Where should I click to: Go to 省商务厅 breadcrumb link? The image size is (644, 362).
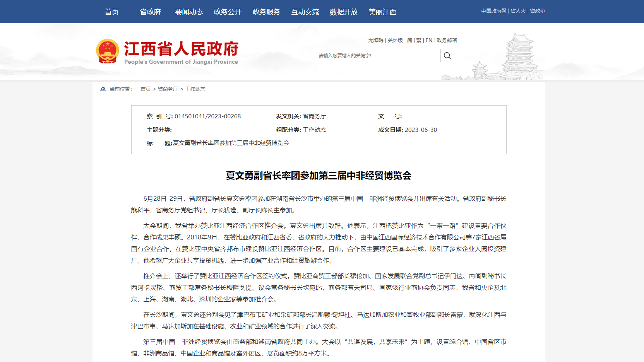click(168, 89)
